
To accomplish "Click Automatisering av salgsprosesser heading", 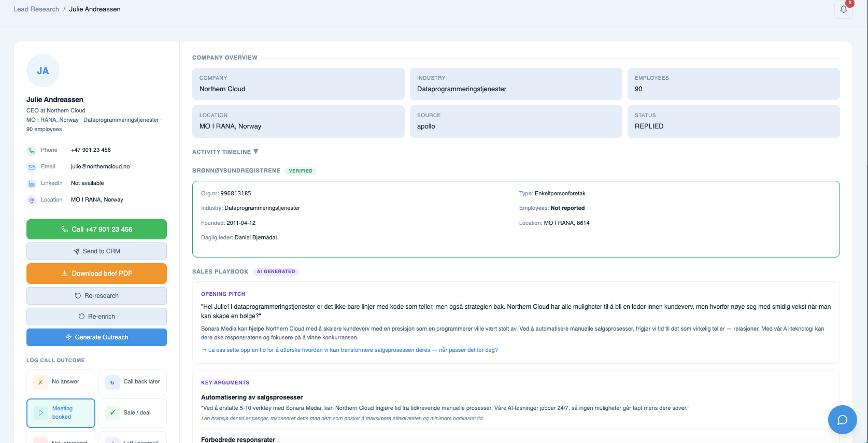I will pyautogui.click(x=252, y=397).
